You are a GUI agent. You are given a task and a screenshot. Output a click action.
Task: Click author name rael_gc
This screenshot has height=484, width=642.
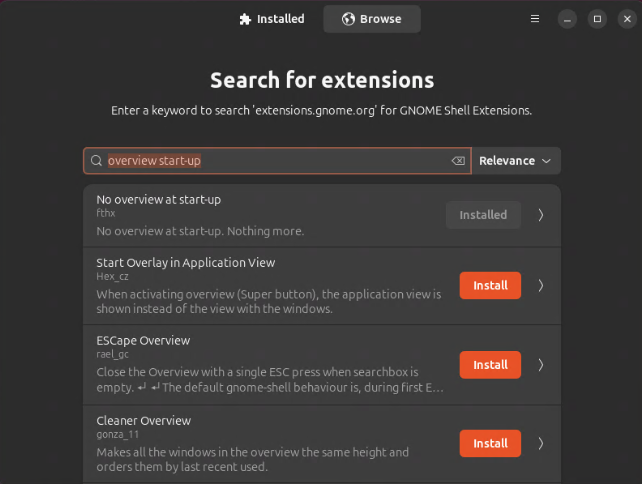[x=112, y=355]
